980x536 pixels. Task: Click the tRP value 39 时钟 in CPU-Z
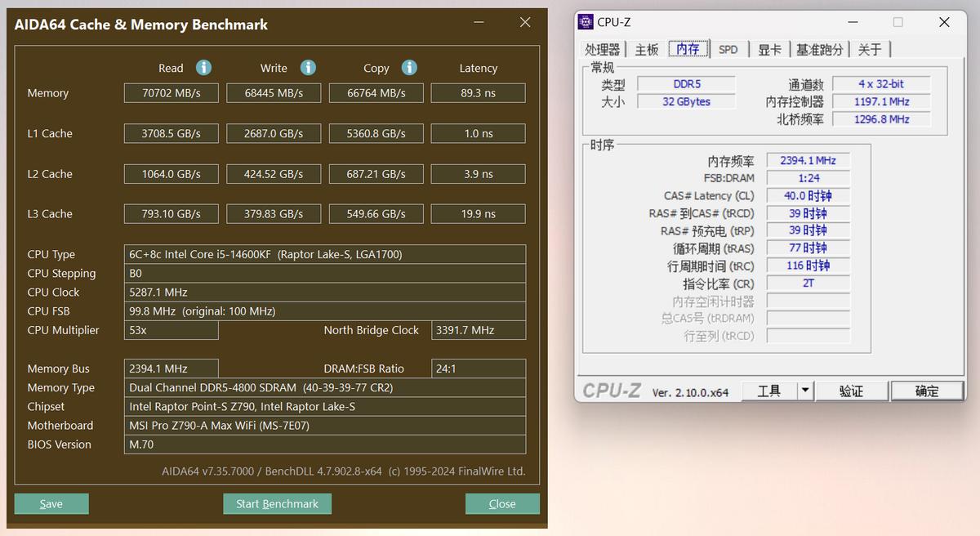(x=808, y=230)
